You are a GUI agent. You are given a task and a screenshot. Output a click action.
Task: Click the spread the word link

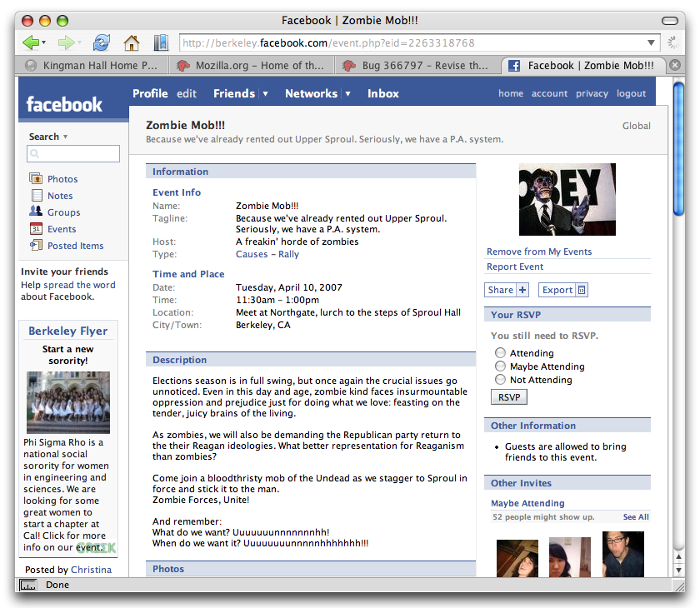[x=79, y=285]
